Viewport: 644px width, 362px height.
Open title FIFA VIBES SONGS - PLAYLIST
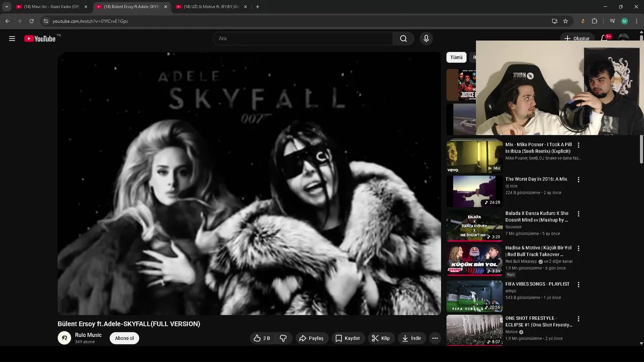click(x=537, y=284)
